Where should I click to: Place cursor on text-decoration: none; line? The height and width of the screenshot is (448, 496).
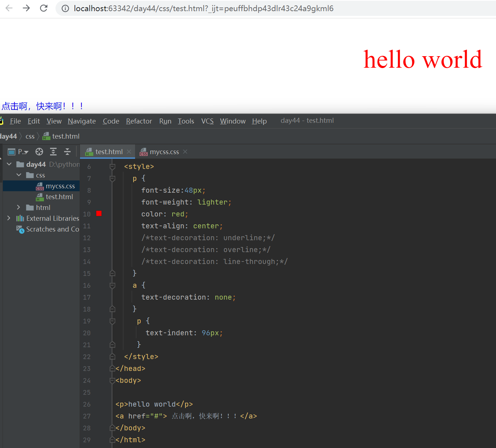[188, 297]
